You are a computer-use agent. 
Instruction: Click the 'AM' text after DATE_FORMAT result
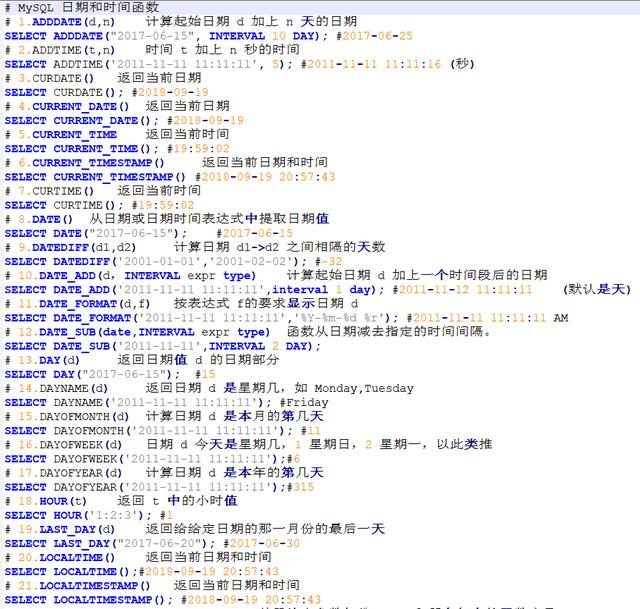pos(561,318)
